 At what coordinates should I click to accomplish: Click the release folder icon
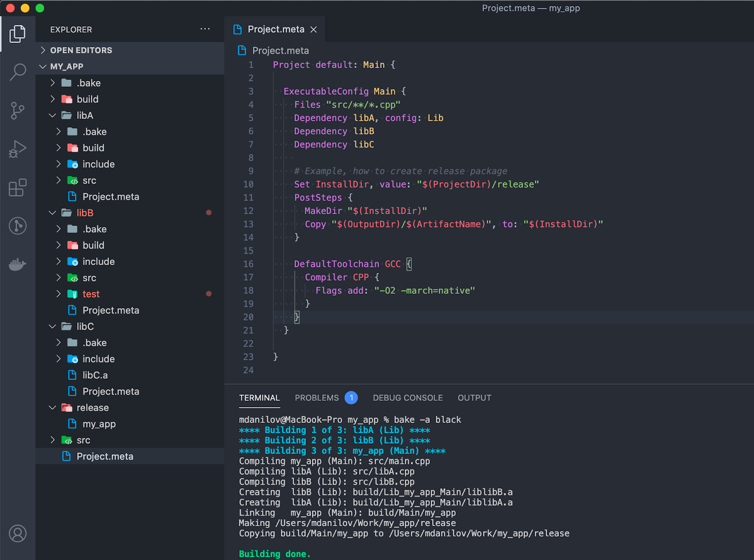click(67, 408)
